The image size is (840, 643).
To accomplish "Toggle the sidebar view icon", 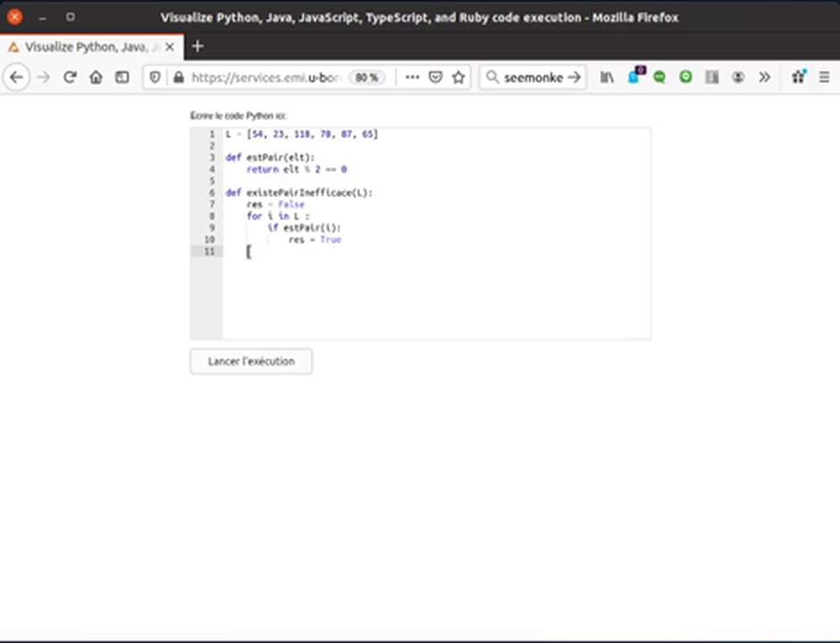I will 122,78.
